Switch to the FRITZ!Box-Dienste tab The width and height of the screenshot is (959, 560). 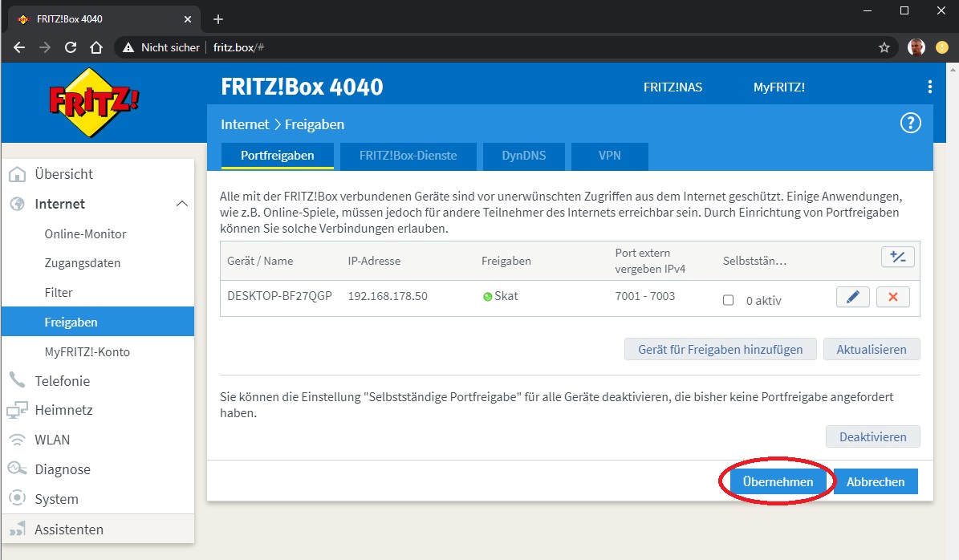click(408, 156)
